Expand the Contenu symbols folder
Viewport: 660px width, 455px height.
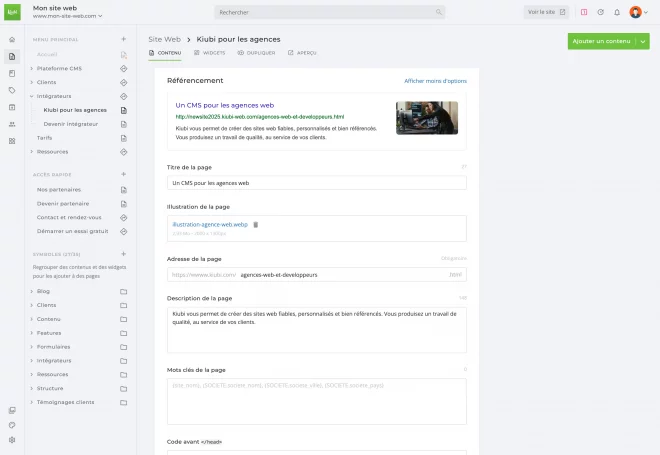coord(32,319)
